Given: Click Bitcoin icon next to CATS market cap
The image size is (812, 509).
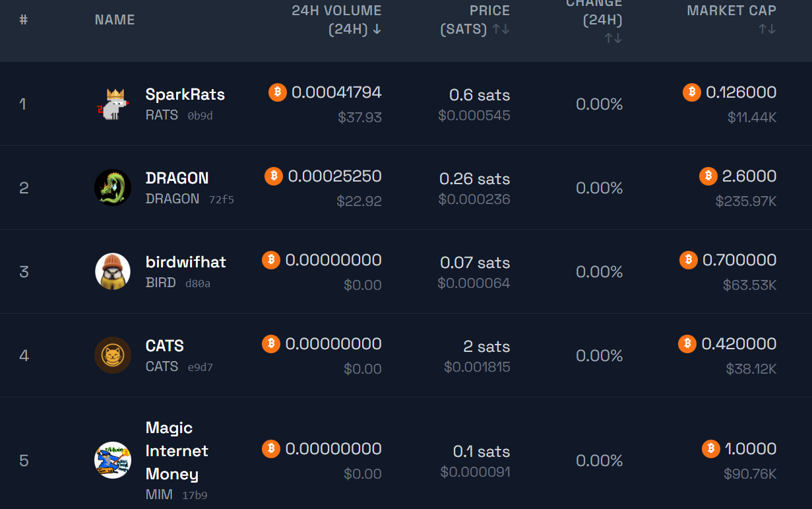Looking at the screenshot, I should point(687,343).
